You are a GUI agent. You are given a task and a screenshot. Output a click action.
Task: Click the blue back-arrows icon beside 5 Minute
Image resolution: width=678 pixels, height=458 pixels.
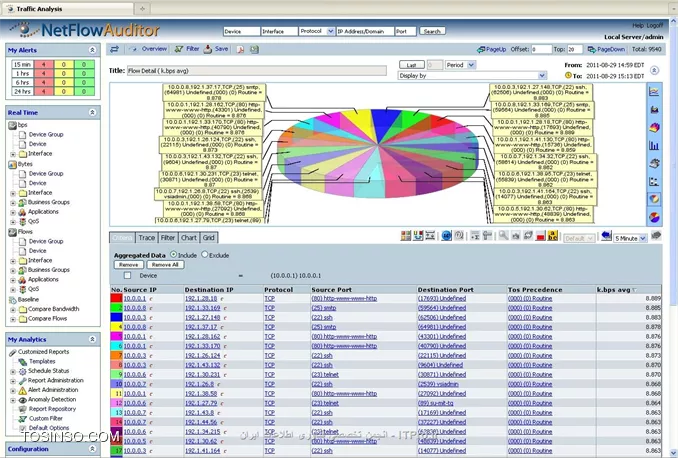606,236
